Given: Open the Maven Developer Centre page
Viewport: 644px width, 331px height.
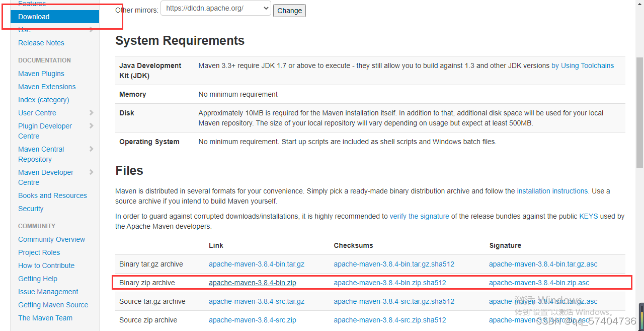Looking at the screenshot, I should (46, 177).
